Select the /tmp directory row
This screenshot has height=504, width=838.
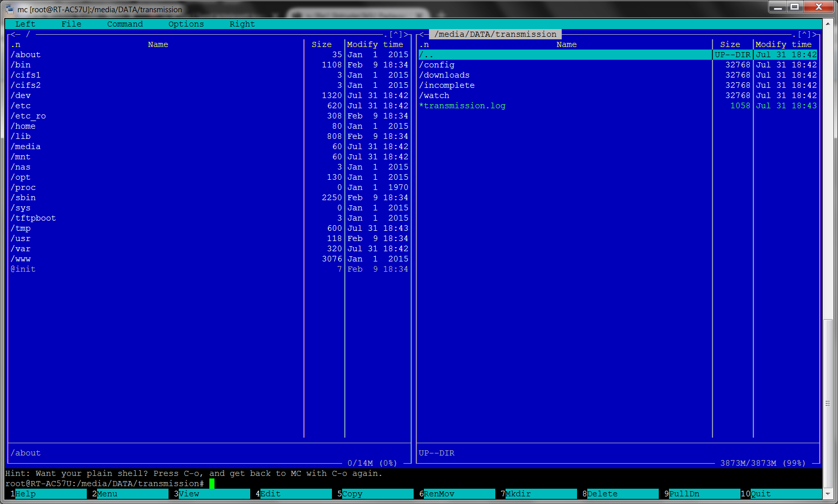pos(209,228)
